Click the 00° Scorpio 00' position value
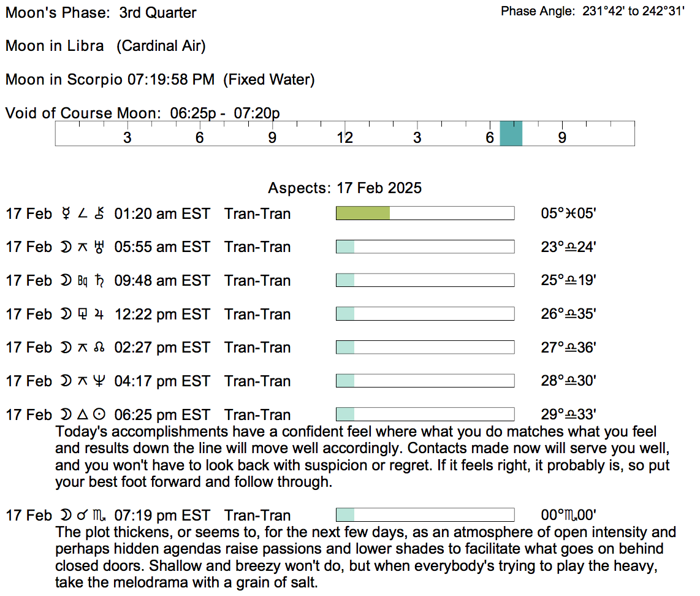The width and height of the screenshot is (700, 596). [x=568, y=516]
